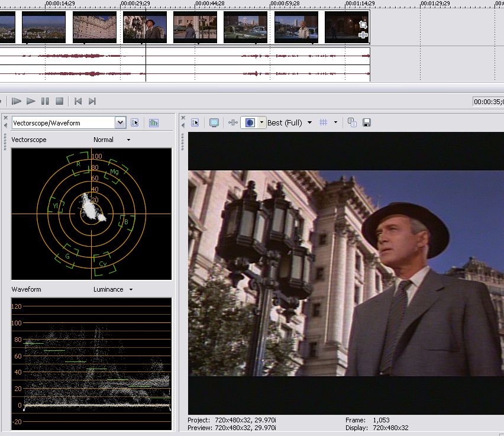Close the Video Scopes panel
The width and height of the screenshot is (504, 436).
(x=5, y=118)
